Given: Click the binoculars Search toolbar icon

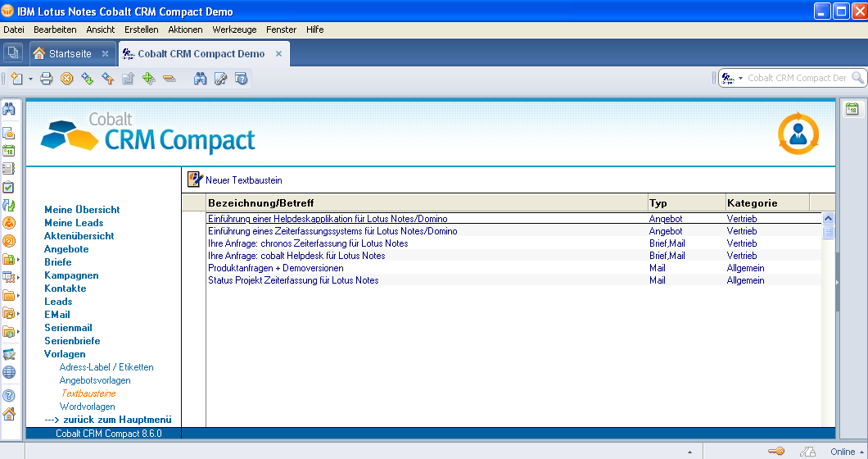Looking at the screenshot, I should tap(201, 79).
